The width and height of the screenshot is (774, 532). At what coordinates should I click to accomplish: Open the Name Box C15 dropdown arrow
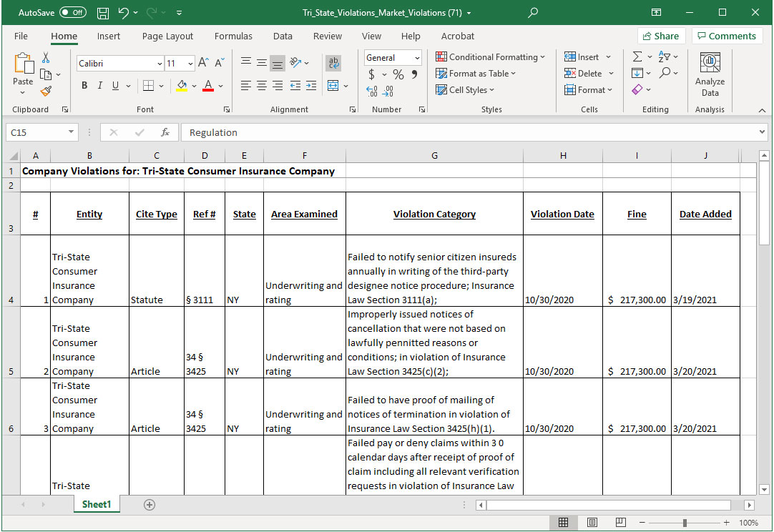coord(71,132)
